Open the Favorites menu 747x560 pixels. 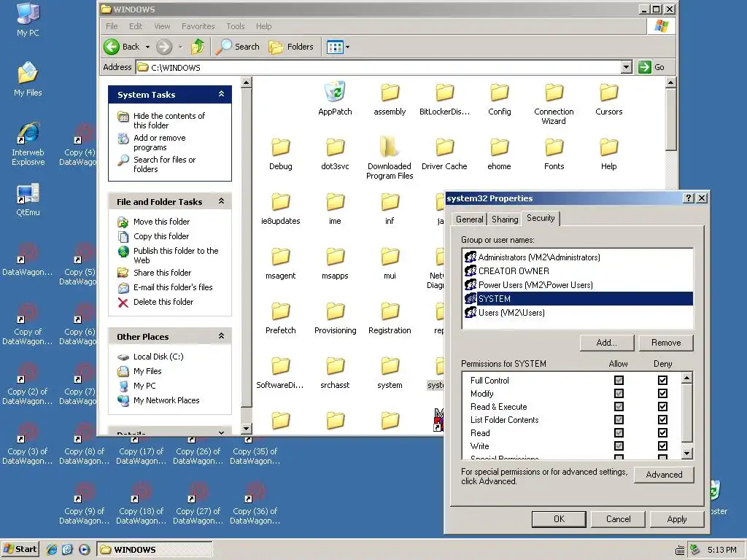(198, 26)
